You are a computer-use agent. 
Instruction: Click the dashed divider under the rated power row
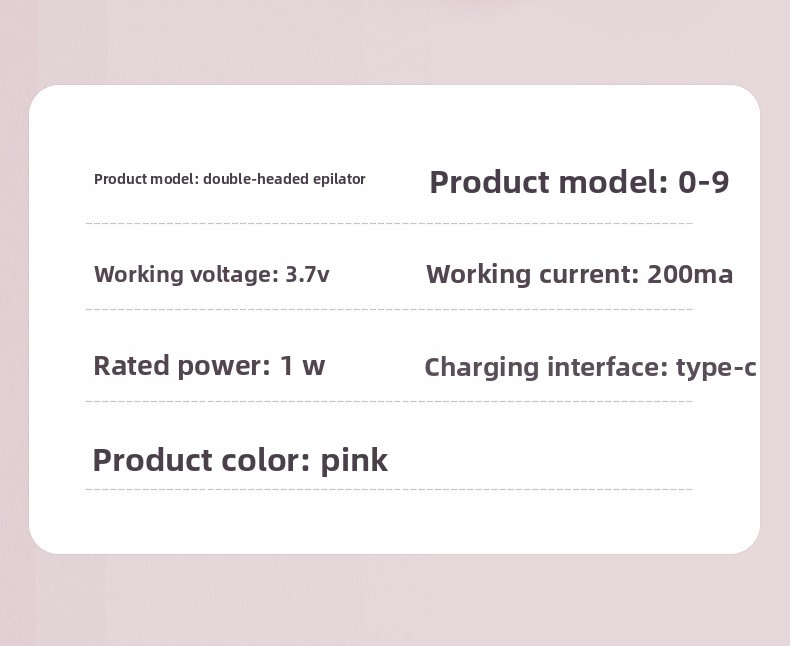pos(389,401)
